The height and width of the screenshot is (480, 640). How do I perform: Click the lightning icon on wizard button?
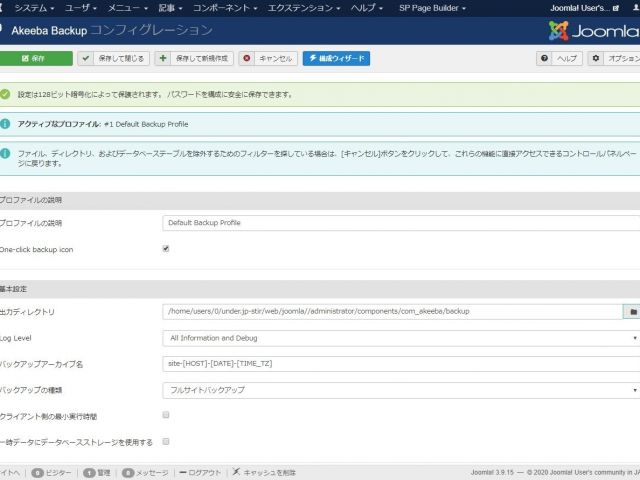coord(313,58)
